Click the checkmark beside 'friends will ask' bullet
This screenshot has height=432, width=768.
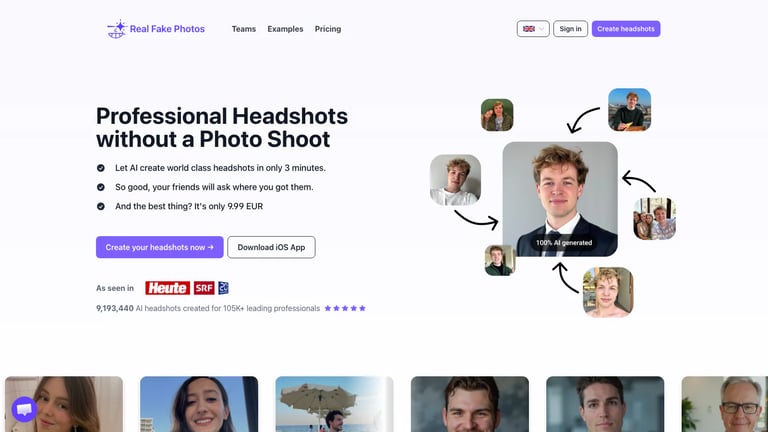(100, 187)
